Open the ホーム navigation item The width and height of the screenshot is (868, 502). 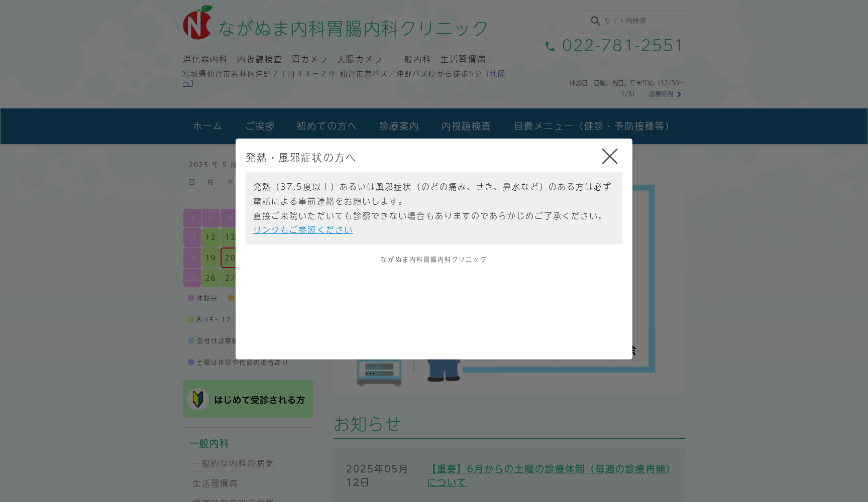(207, 126)
